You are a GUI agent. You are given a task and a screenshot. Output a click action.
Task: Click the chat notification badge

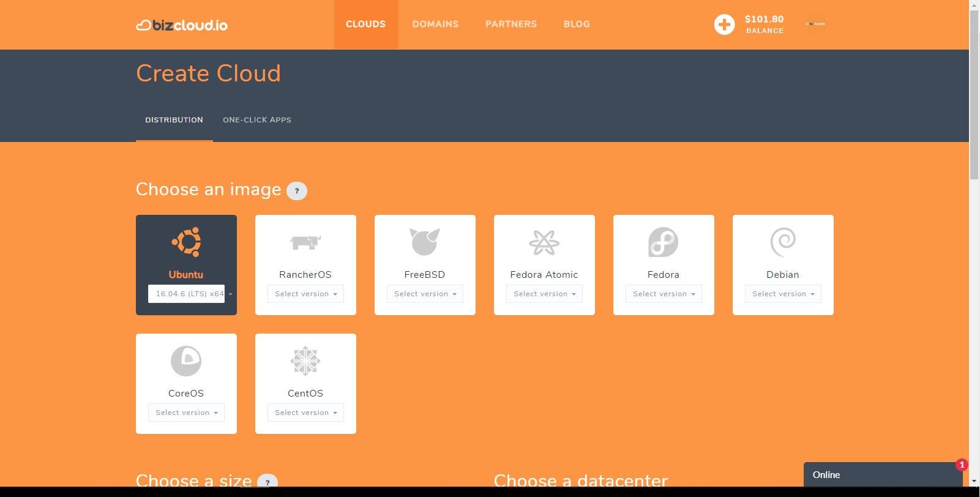pyautogui.click(x=962, y=465)
